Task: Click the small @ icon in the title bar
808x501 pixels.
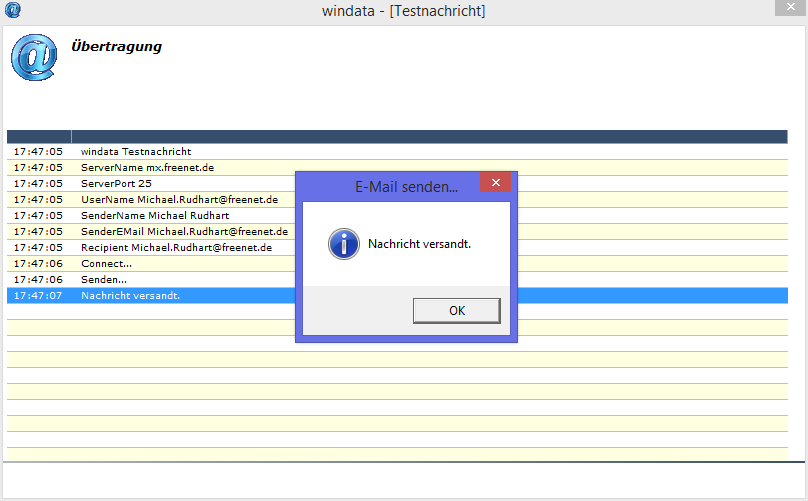Action: (x=12, y=10)
